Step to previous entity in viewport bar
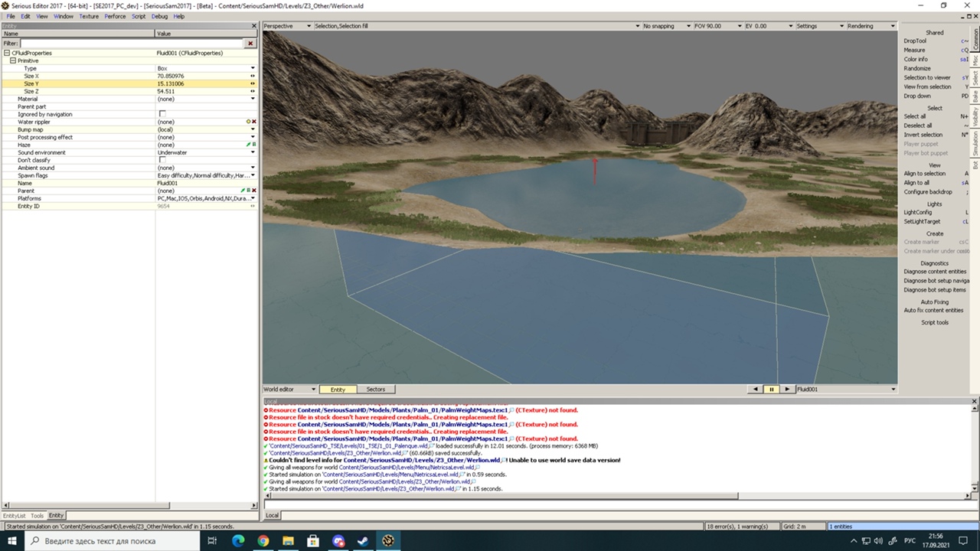Viewport: 980px width, 551px height. pos(756,390)
